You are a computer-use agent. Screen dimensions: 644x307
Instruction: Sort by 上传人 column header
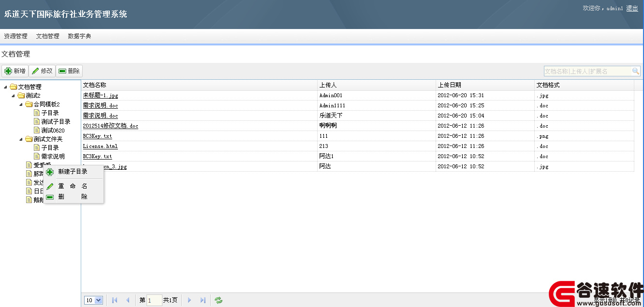[377, 85]
